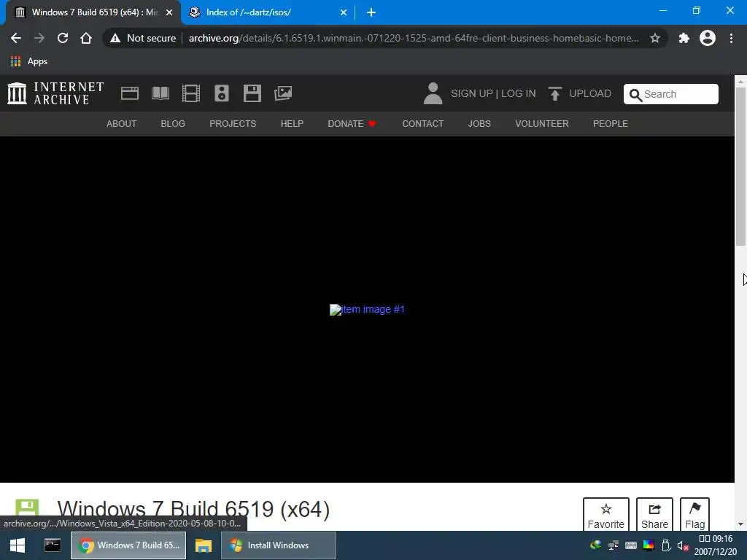The image size is (747, 560).
Task: Open the Chrome three-dot menu
Action: pyautogui.click(x=731, y=38)
